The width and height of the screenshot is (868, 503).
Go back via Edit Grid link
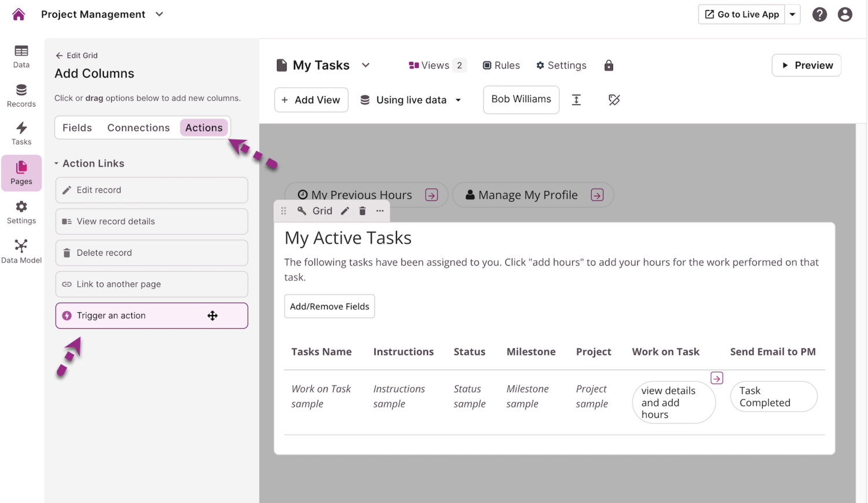pos(76,56)
